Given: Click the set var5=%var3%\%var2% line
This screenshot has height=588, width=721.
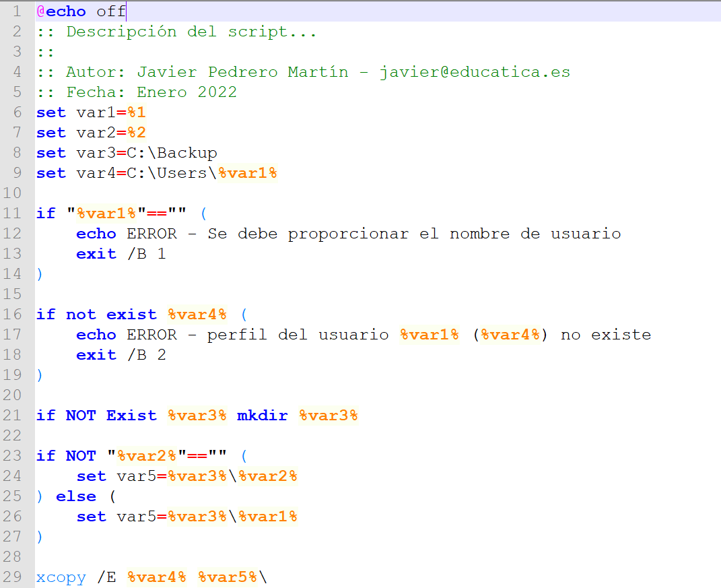Looking at the screenshot, I should click(188, 476).
